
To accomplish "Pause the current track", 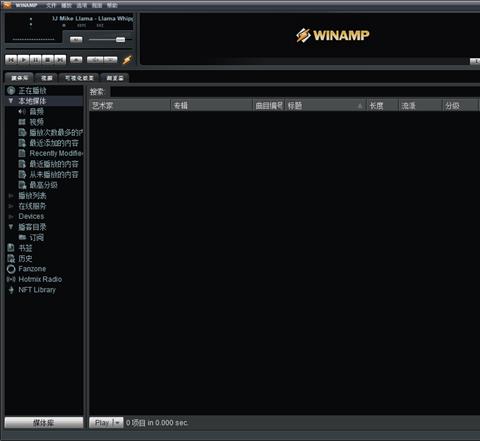I will coord(36,60).
